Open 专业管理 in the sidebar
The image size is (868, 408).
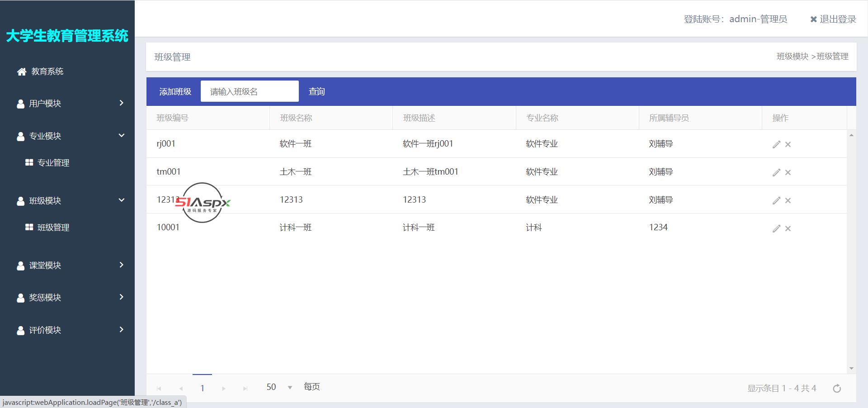53,163
